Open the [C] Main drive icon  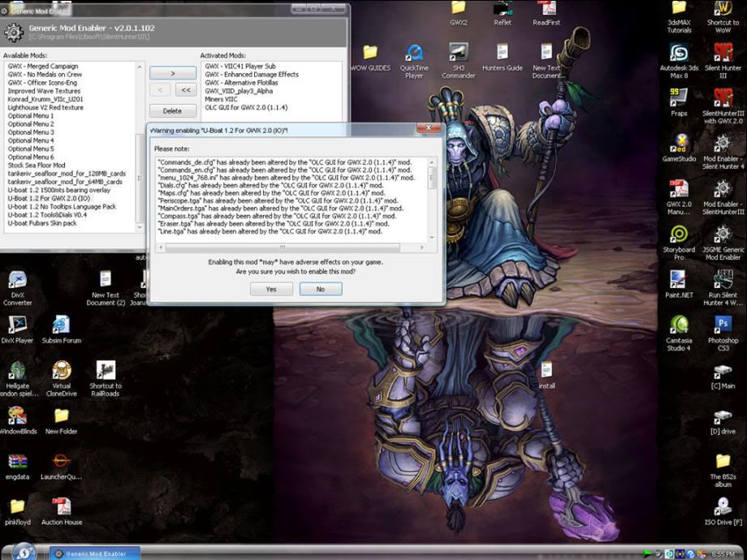coord(723,377)
